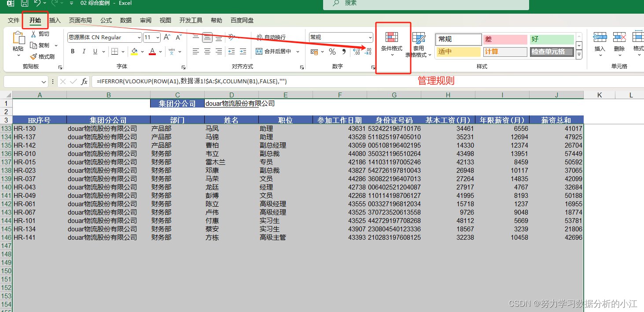This screenshot has height=312, width=644.
Task: Open Conditional Formatting (条件格式)
Action: click(392, 44)
